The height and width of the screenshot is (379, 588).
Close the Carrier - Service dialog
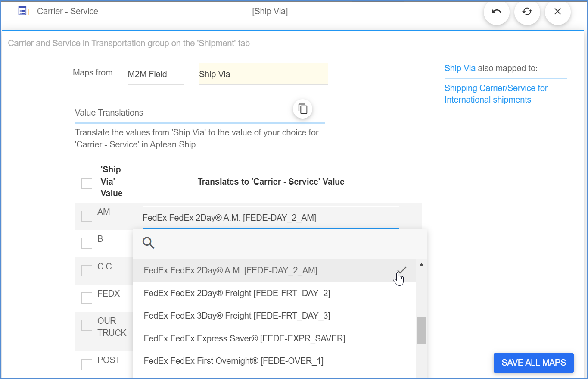[557, 12]
